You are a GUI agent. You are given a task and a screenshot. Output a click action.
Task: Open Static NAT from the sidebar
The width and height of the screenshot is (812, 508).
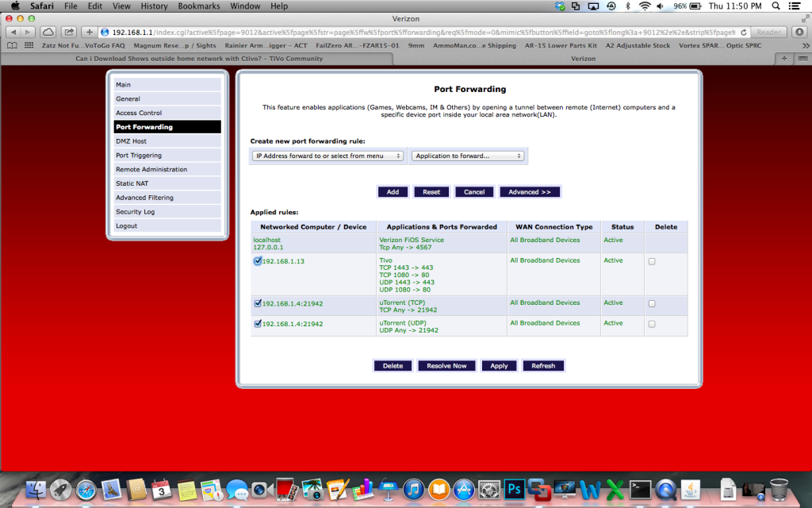[167, 183]
